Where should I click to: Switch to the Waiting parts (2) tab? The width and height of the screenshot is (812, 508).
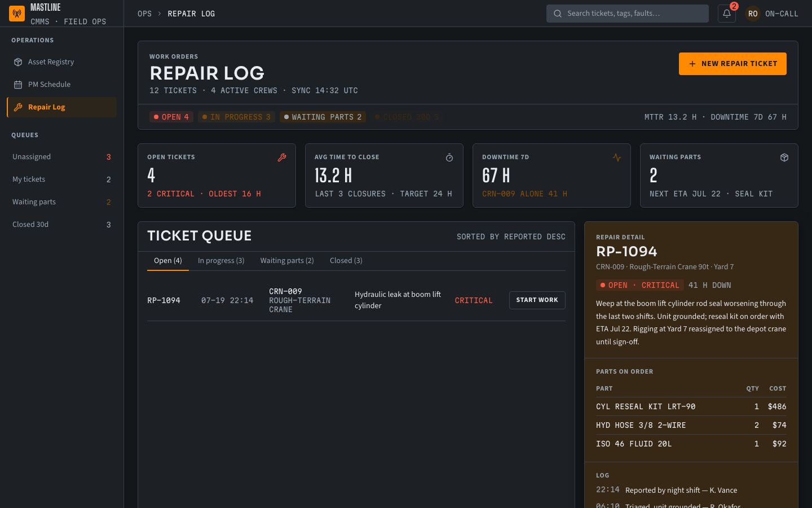click(287, 261)
